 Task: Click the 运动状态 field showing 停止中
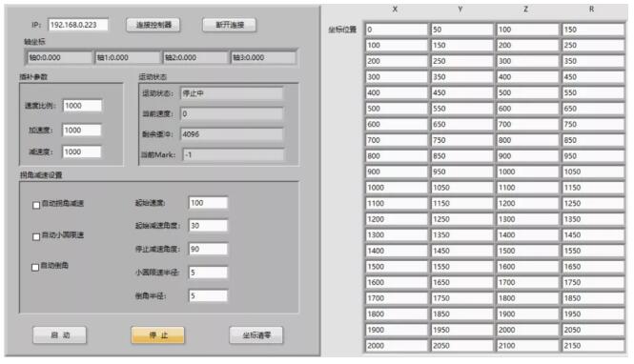pyautogui.click(x=232, y=93)
